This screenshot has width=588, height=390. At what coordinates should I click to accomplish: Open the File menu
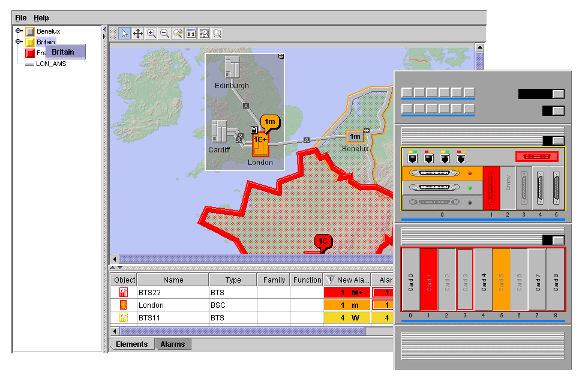click(x=21, y=18)
